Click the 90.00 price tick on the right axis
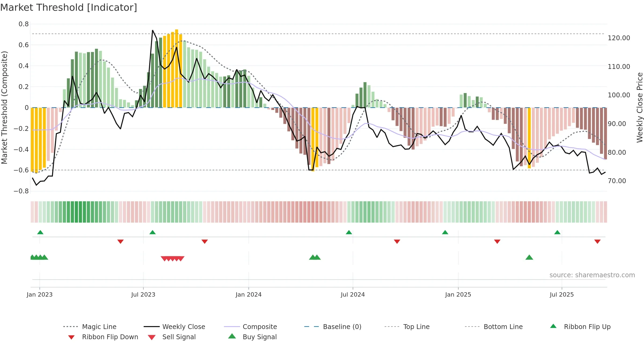 [617, 124]
